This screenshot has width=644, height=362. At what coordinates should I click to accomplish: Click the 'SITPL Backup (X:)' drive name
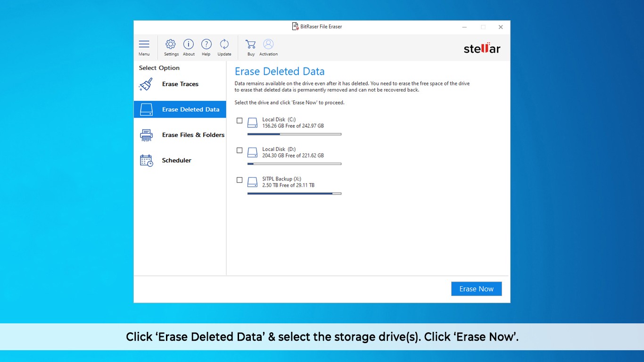click(x=282, y=179)
